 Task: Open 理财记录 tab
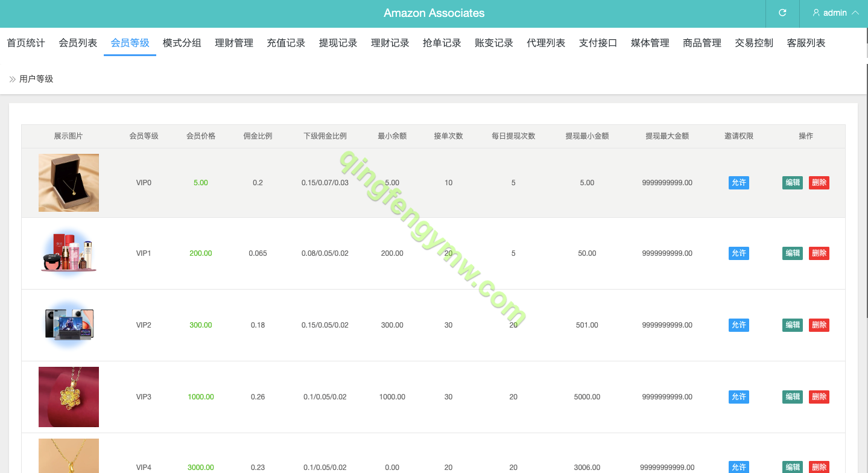click(390, 43)
